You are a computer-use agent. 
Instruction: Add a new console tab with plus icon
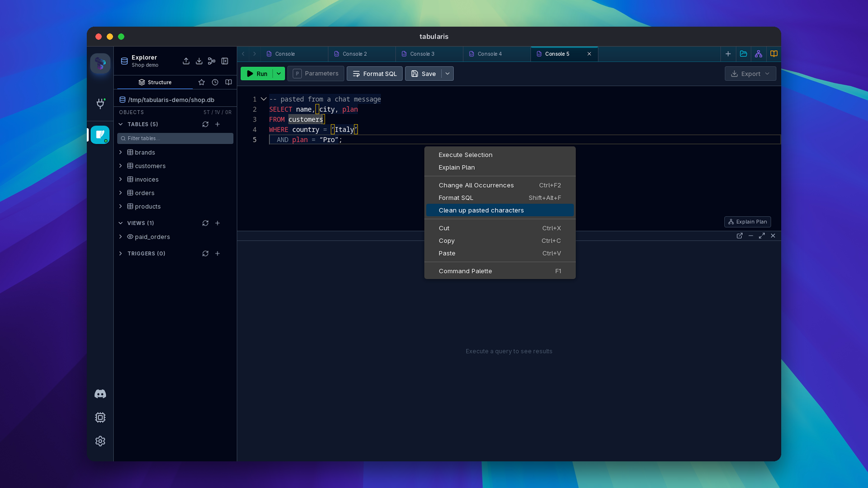pos(728,54)
